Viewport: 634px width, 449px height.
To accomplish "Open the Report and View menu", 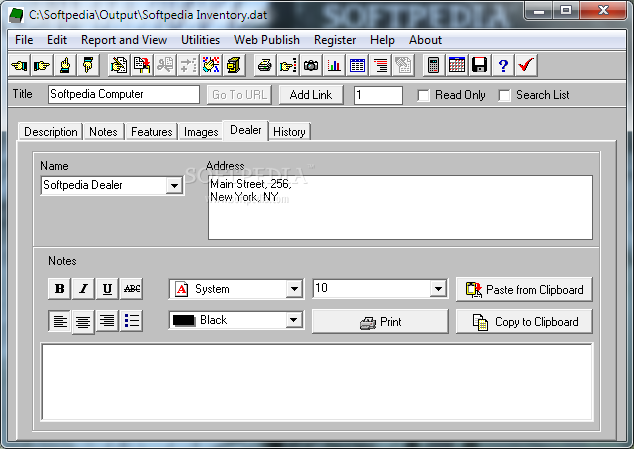I will tap(124, 40).
